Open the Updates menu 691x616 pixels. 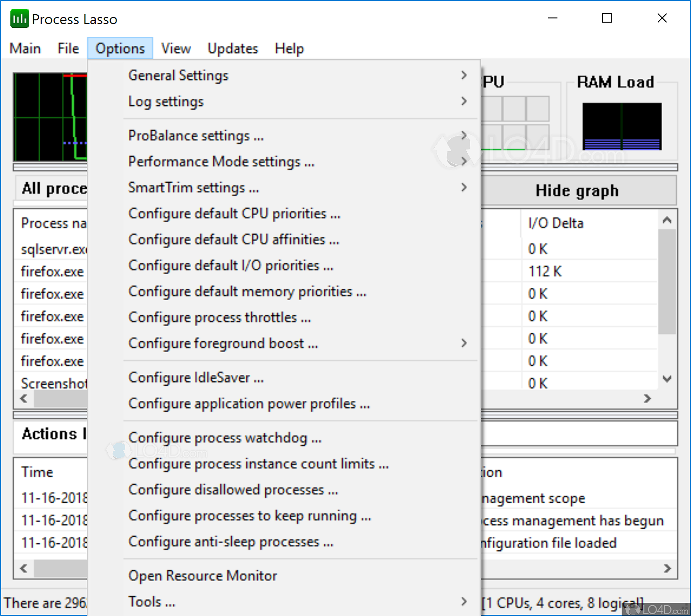(x=233, y=49)
